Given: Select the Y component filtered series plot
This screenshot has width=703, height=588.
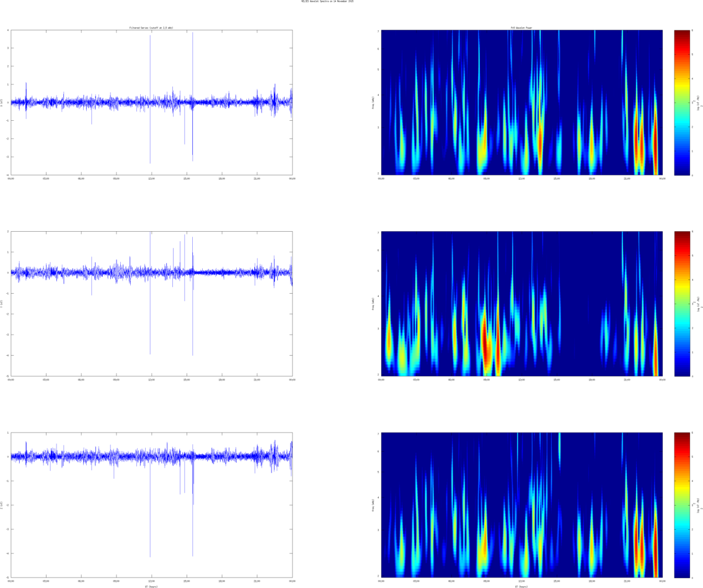Looking at the screenshot, I should pos(151,304).
